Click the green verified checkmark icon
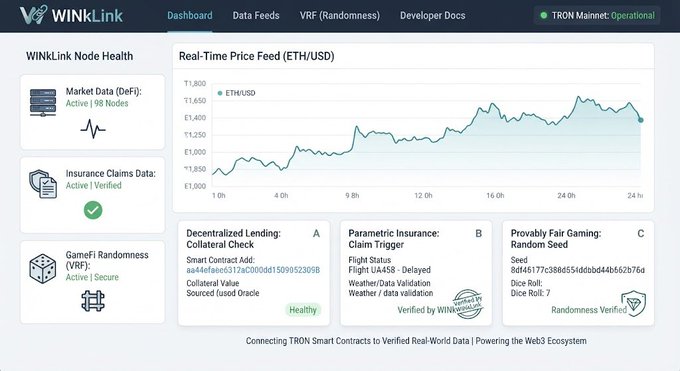Screen dimensions: 680x371 [x=93, y=210]
